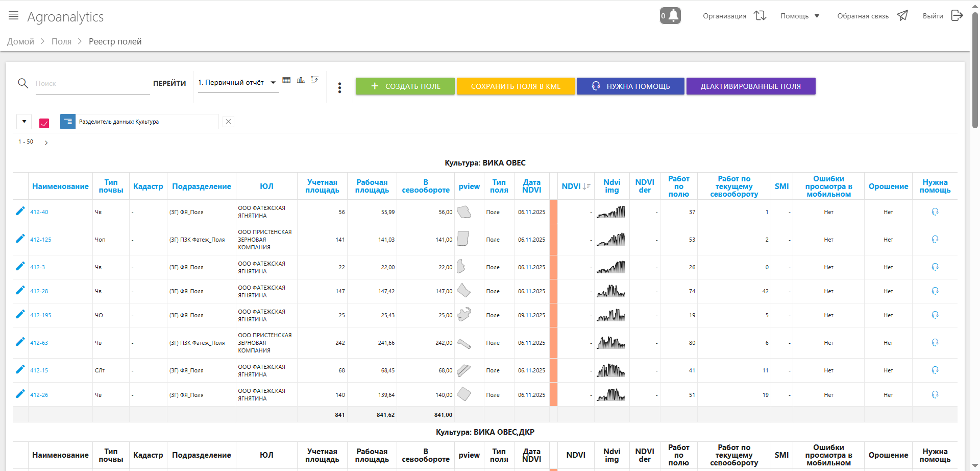This screenshot has width=980, height=471.
Task: Click the pivot/group view icon
Action: click(315, 80)
